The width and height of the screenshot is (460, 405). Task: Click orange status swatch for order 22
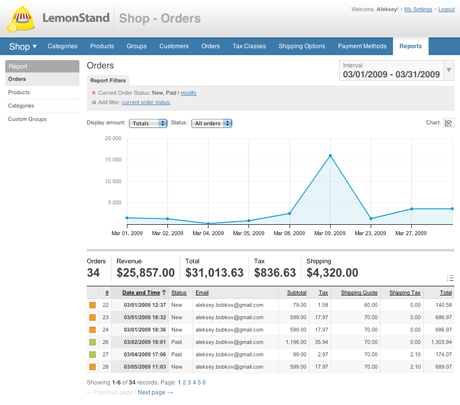point(92,305)
